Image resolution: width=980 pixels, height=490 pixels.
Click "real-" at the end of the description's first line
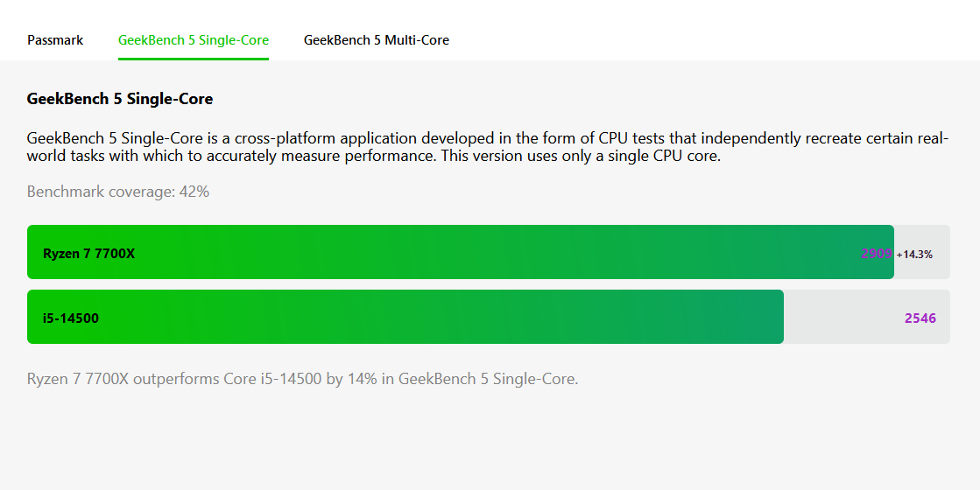coord(931,138)
